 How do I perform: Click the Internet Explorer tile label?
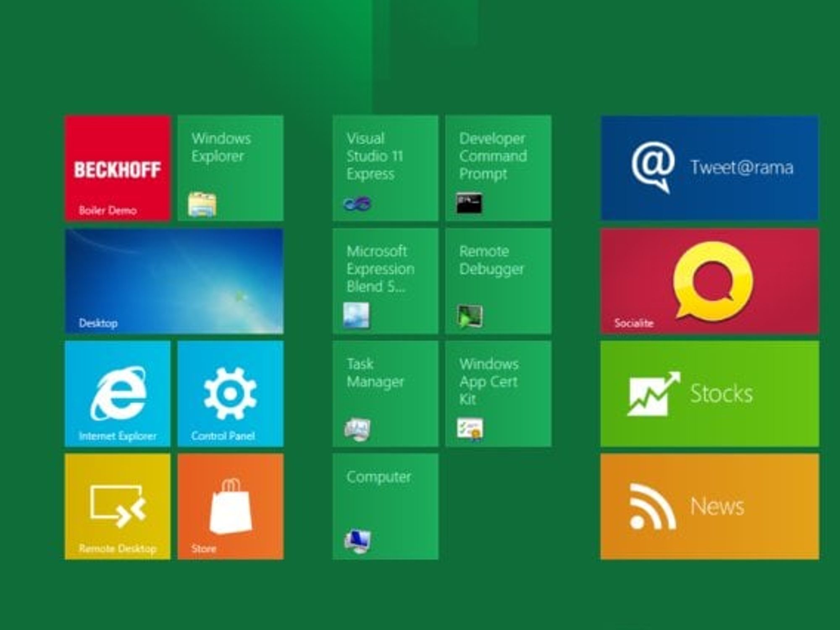(118, 436)
